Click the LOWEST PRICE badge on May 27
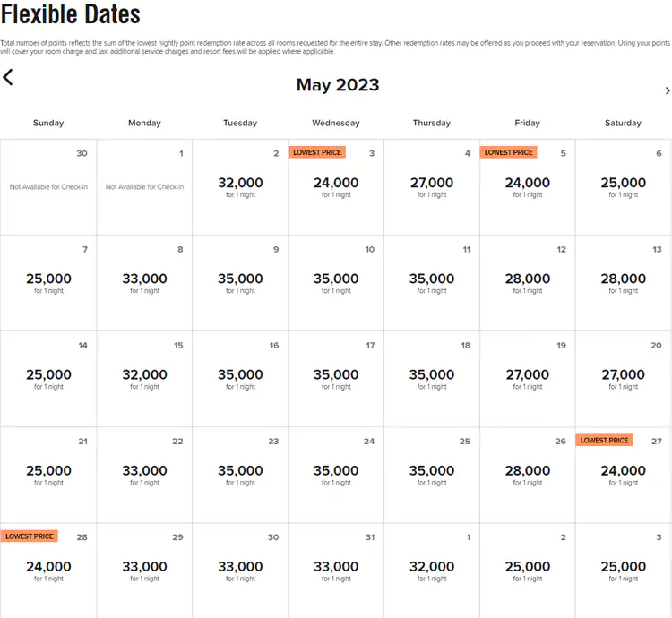The width and height of the screenshot is (672, 618). (605, 441)
